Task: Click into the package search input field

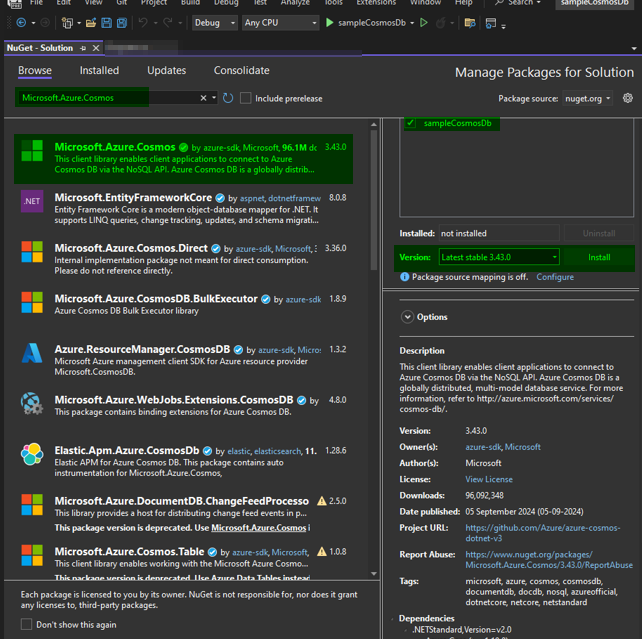Action: (x=109, y=98)
